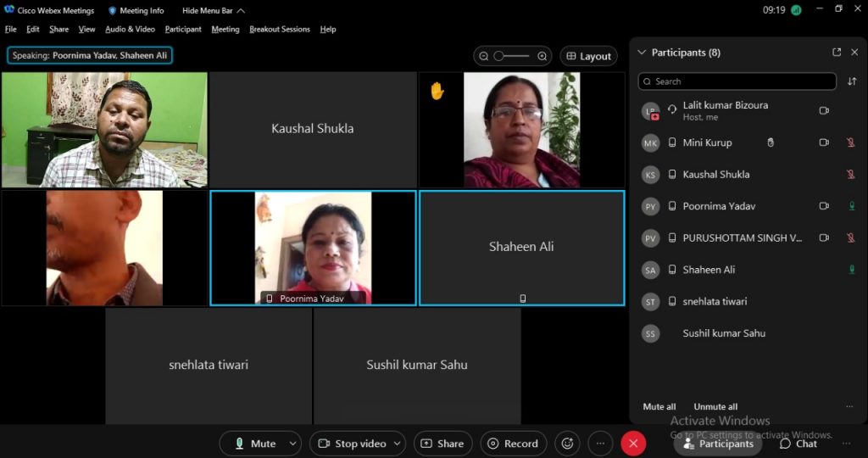Expand the Stop video options arrow

pos(398,443)
